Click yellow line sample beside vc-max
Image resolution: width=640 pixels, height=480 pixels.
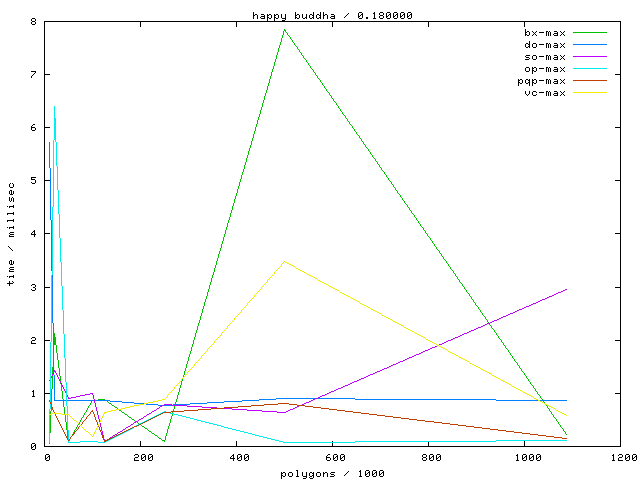[590, 93]
